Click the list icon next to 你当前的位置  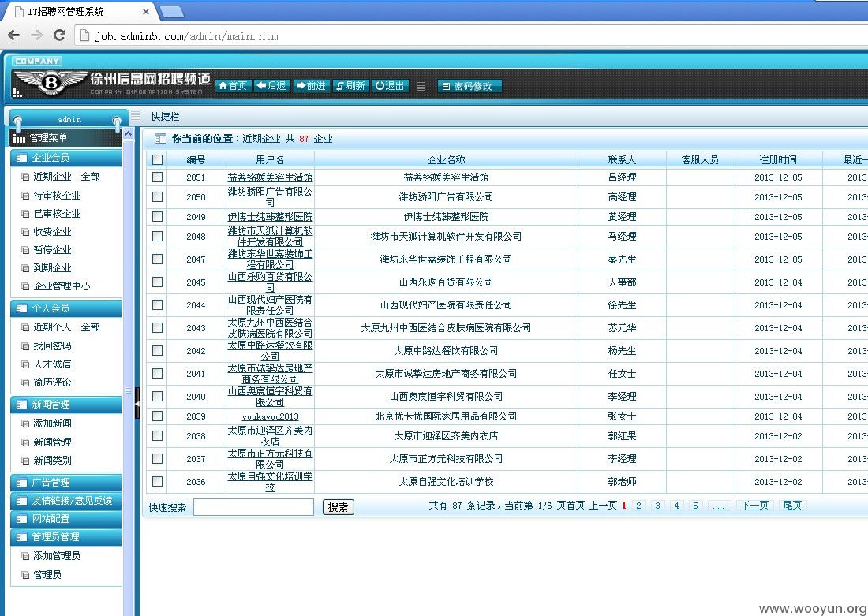point(160,138)
